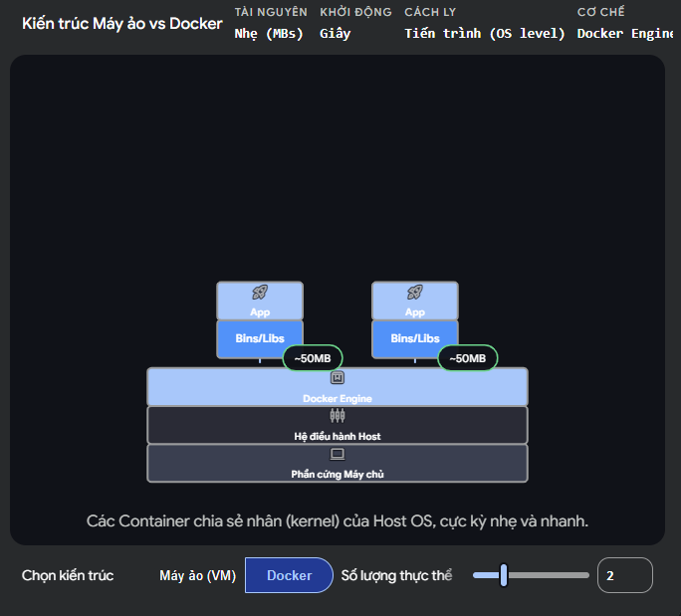Image resolution: width=681 pixels, height=616 pixels.
Task: Select the Docker architecture option
Action: coord(289,575)
